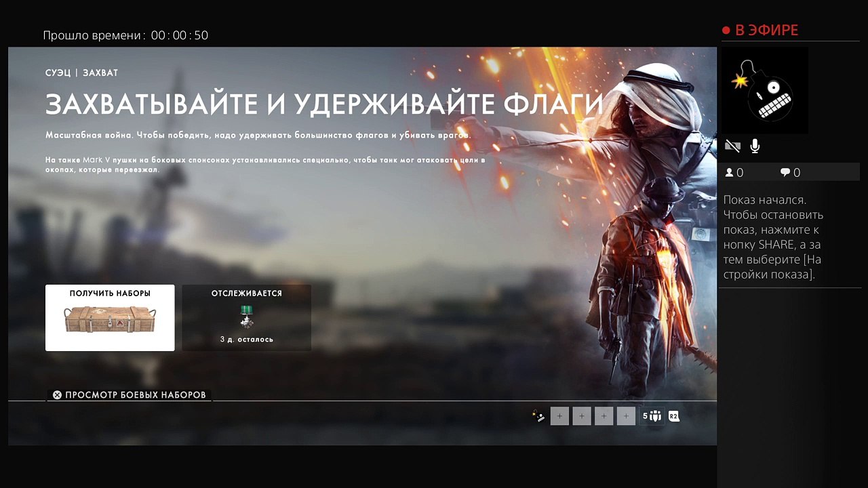Click the ЗАХВАТЫВАЙТЕ И УДЕРЖИВАЙТЕ ФЛАГИ heading
The width and height of the screenshot is (868, 488).
click(324, 104)
